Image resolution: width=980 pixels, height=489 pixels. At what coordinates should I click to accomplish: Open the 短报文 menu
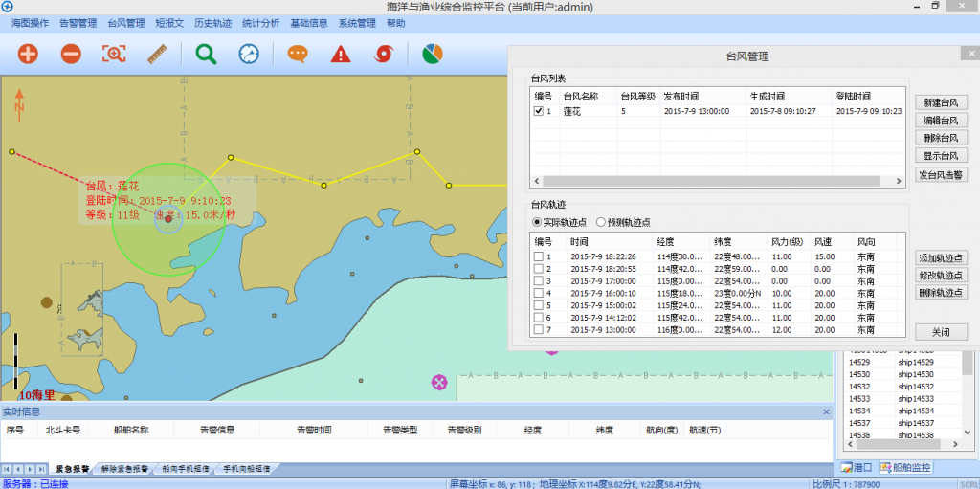[169, 24]
